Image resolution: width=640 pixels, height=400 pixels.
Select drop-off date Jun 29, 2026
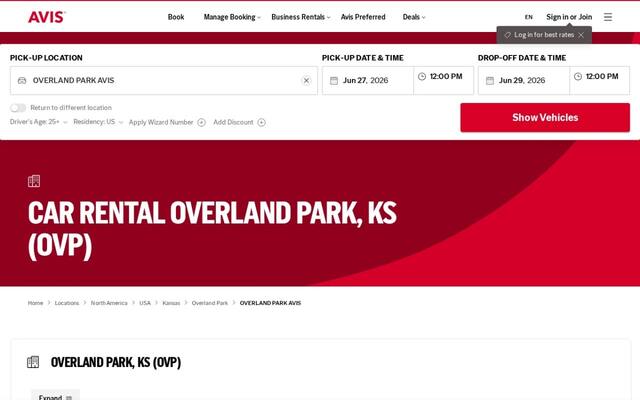pyautogui.click(x=524, y=81)
